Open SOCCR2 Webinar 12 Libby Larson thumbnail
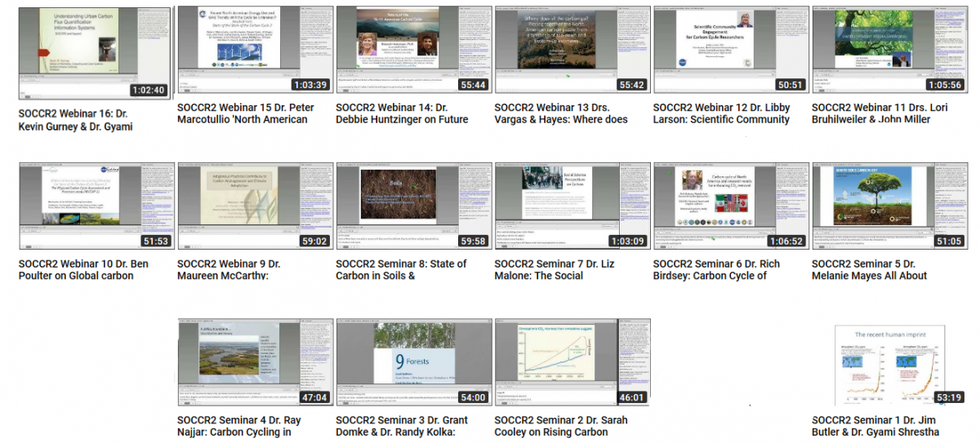This screenshot has width=980, height=443. point(730,49)
